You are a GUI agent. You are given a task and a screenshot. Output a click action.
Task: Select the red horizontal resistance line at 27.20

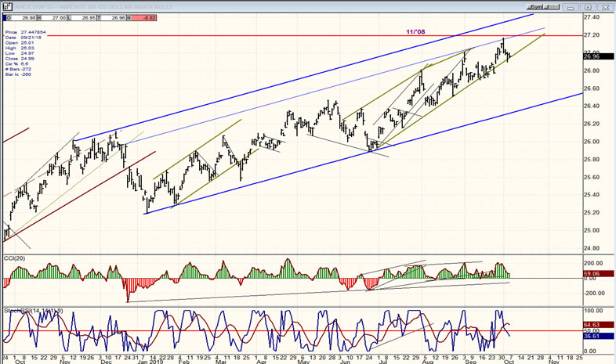pos(235,36)
